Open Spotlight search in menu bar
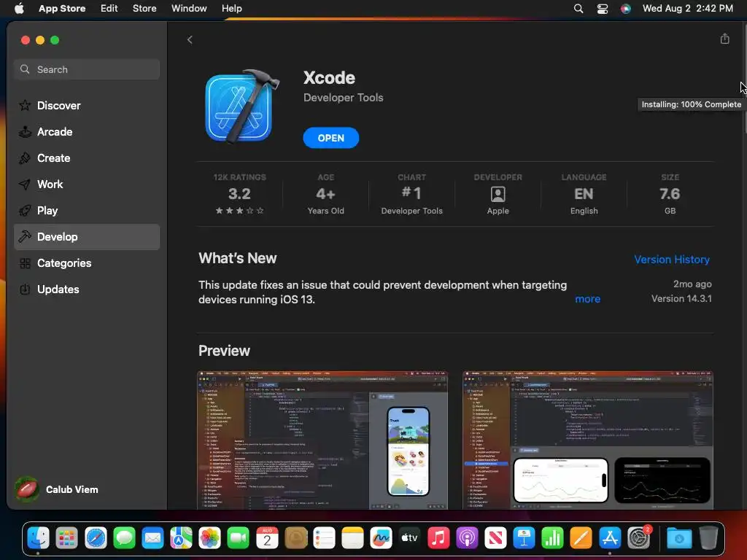The image size is (747, 560). point(578,8)
